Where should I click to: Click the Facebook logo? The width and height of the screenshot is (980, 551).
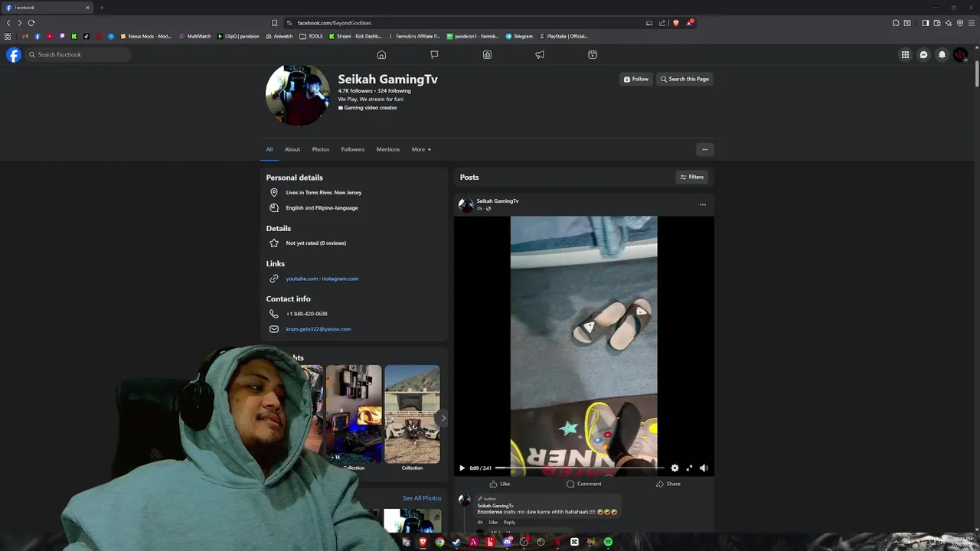click(x=14, y=54)
